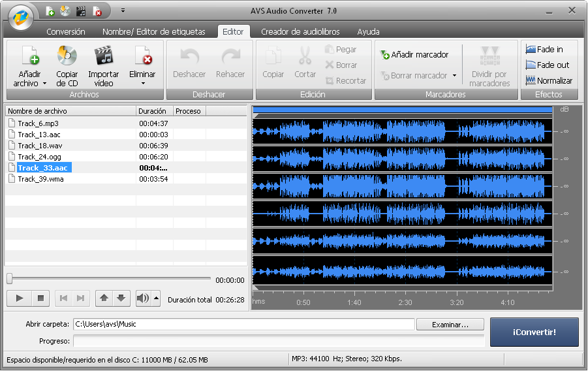The height and width of the screenshot is (371, 588).
Task: Click the Rehacer redo icon
Action: tap(230, 56)
